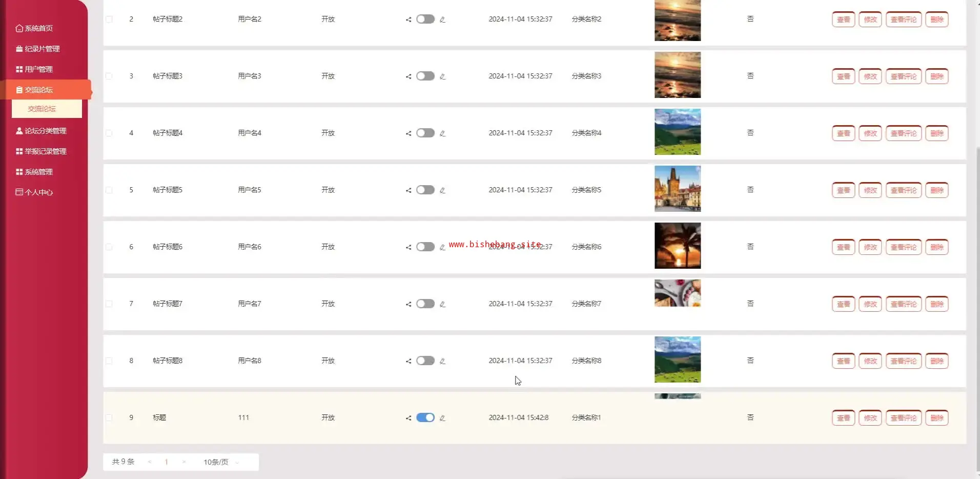Click 查看 button for 帖子标题2
980x479 pixels.
[843, 19]
